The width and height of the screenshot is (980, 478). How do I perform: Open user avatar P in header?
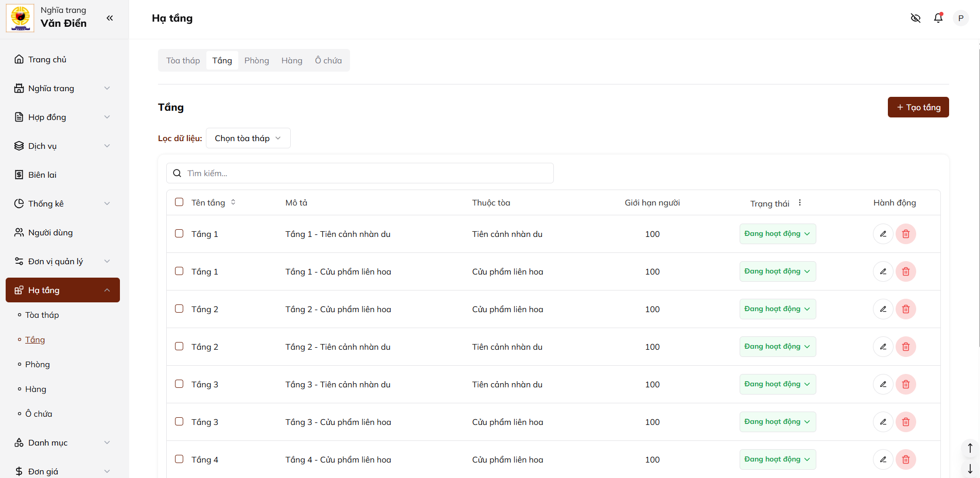click(x=960, y=18)
